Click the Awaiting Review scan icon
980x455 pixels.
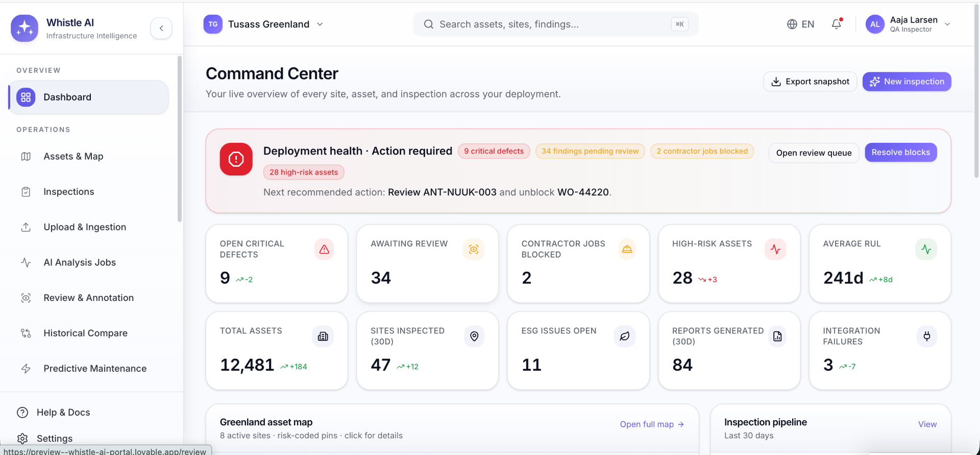pyautogui.click(x=474, y=249)
